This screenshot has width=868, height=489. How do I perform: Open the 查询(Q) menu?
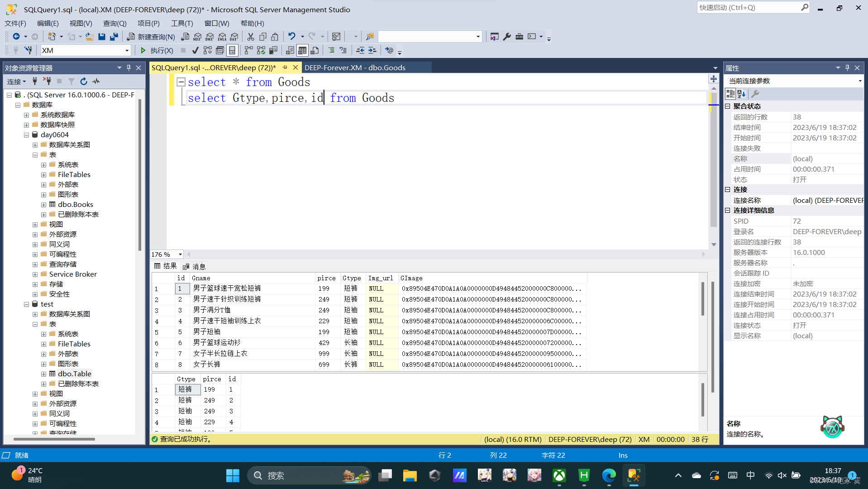(114, 23)
